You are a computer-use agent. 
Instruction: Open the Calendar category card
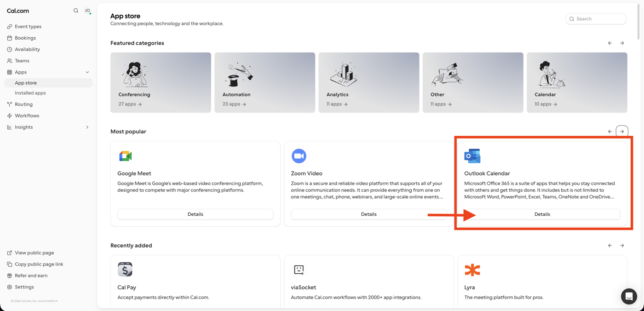[x=577, y=82]
